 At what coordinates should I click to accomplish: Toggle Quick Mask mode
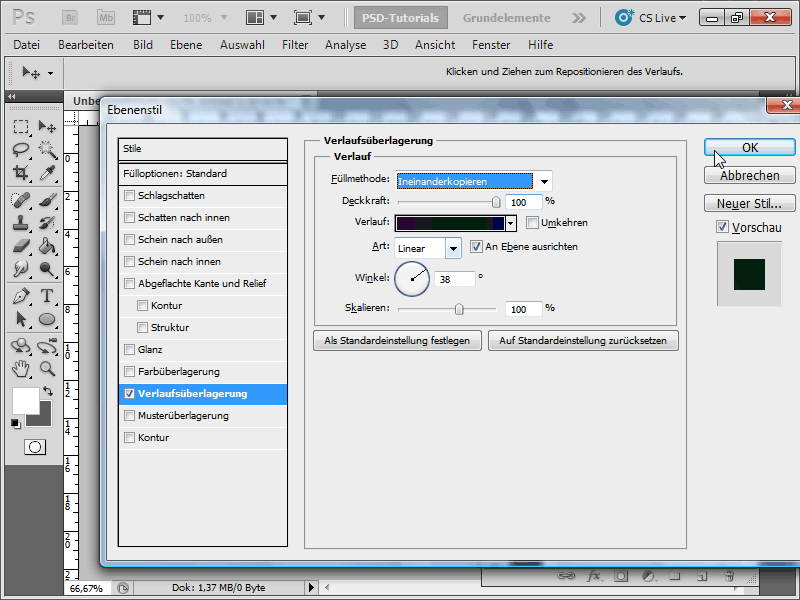click(35, 447)
